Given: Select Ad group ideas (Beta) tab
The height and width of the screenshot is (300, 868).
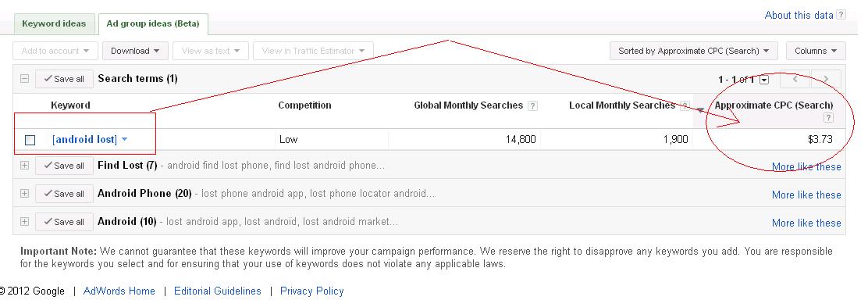Looking at the screenshot, I should point(153,24).
